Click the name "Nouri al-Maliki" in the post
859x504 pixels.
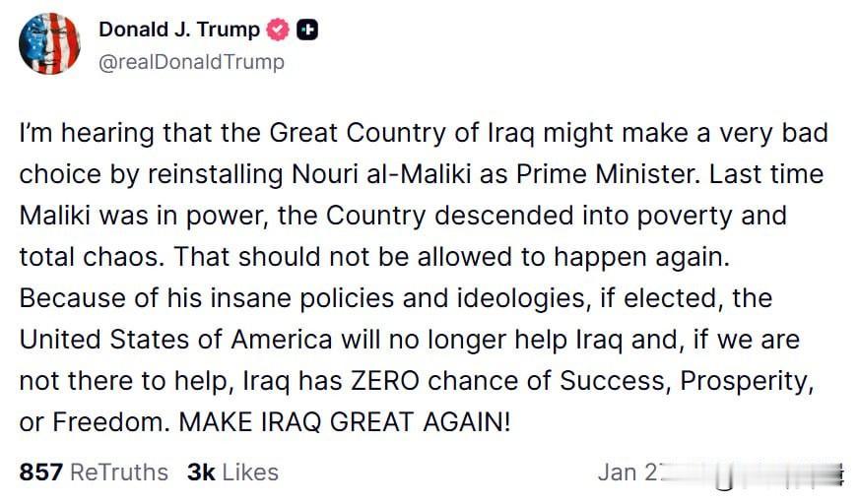coord(381,174)
